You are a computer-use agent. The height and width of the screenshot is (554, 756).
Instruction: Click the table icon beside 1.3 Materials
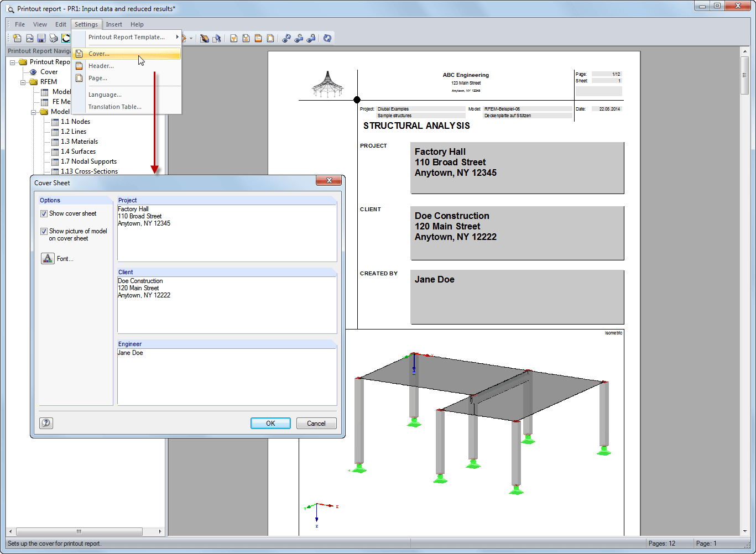click(55, 142)
